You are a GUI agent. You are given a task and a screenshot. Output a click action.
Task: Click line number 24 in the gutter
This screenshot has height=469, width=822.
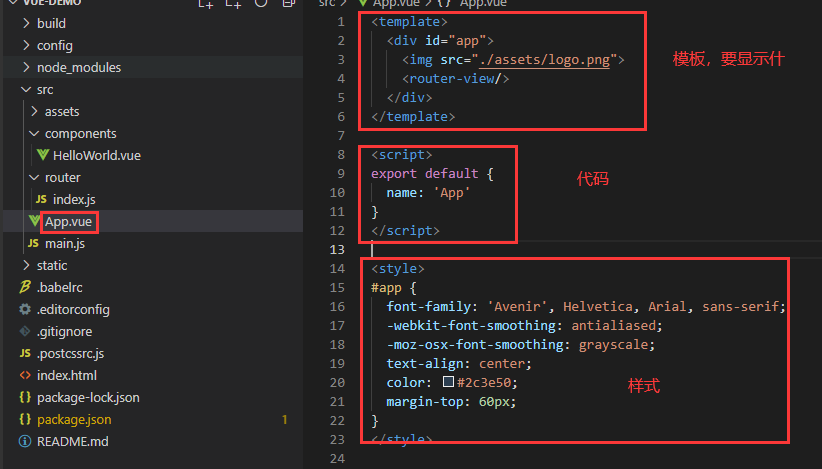click(337, 459)
